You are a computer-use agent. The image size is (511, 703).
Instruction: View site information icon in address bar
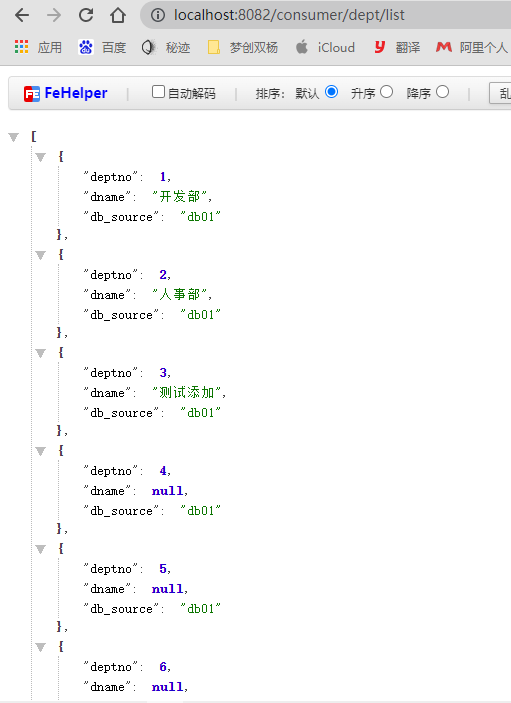coord(157,15)
